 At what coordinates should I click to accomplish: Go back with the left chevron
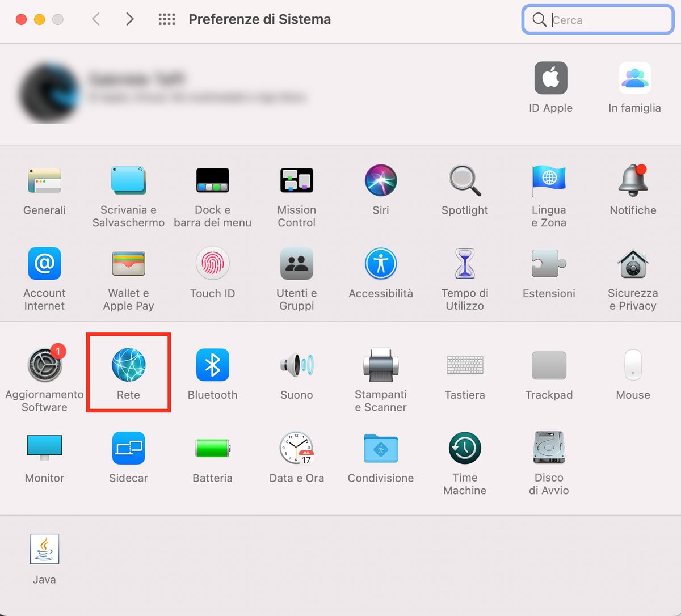click(96, 19)
